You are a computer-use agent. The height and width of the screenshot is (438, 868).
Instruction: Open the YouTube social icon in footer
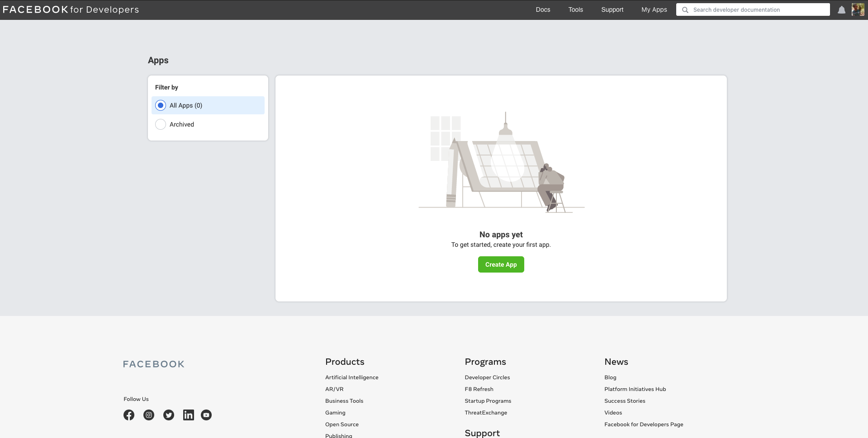point(206,415)
